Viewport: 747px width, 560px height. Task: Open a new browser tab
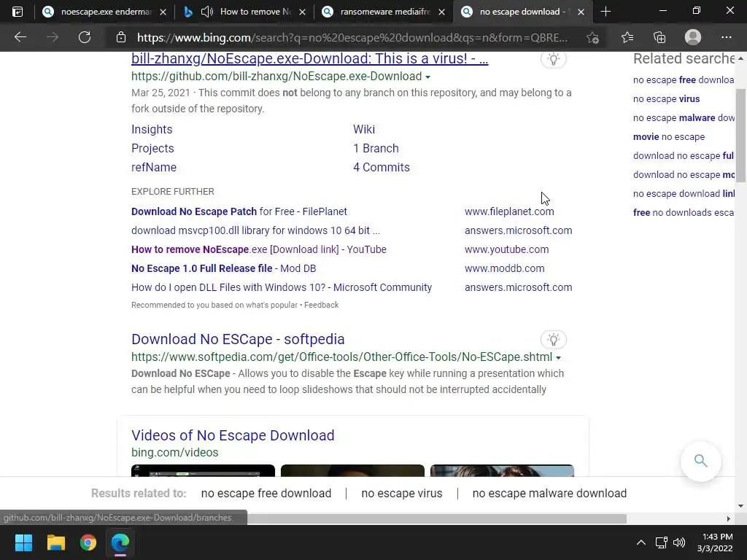click(605, 12)
